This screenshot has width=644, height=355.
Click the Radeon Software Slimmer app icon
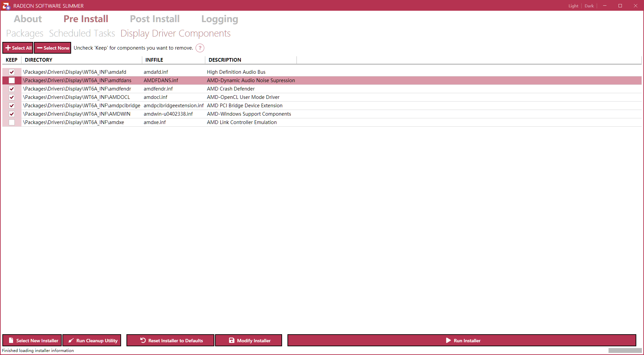coord(6,6)
